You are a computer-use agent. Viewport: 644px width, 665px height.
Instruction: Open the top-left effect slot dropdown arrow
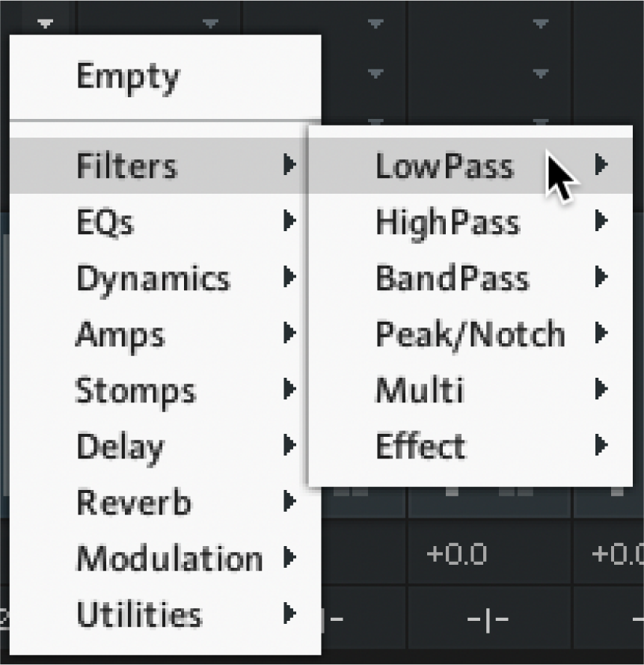click(46, 22)
